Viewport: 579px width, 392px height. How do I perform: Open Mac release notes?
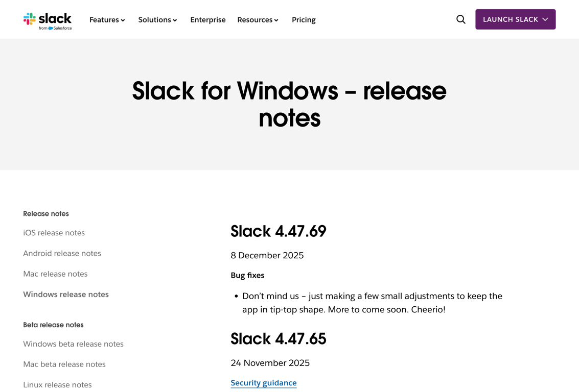55,274
